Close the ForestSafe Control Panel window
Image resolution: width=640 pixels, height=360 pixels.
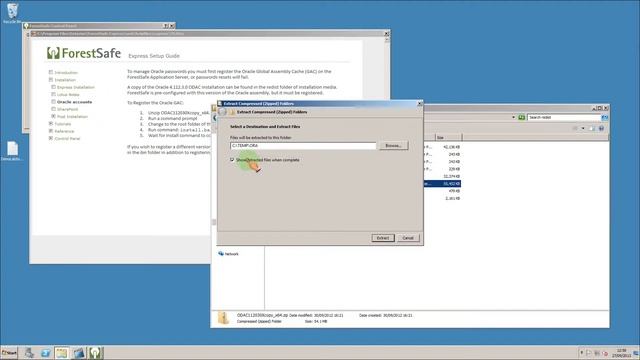point(172,26)
